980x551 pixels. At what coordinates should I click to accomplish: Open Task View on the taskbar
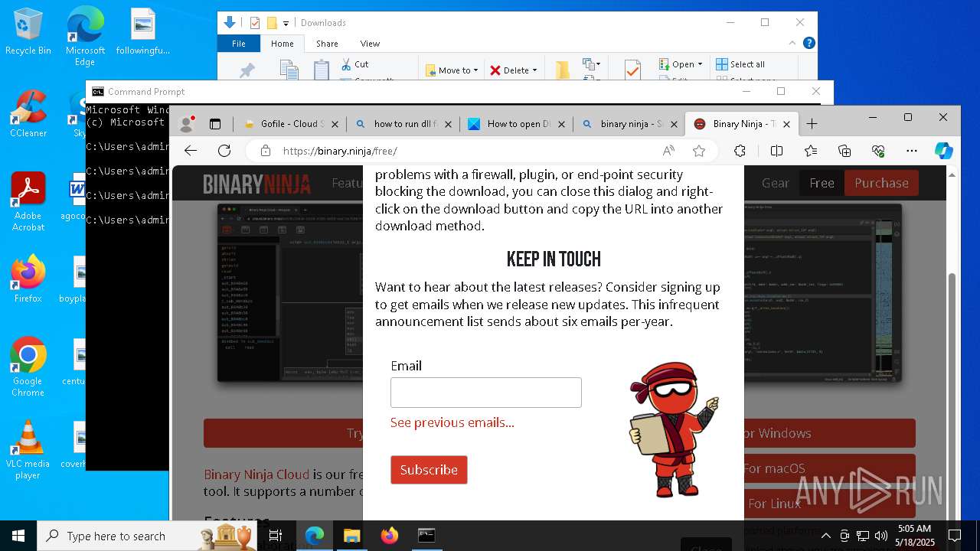[x=276, y=536]
